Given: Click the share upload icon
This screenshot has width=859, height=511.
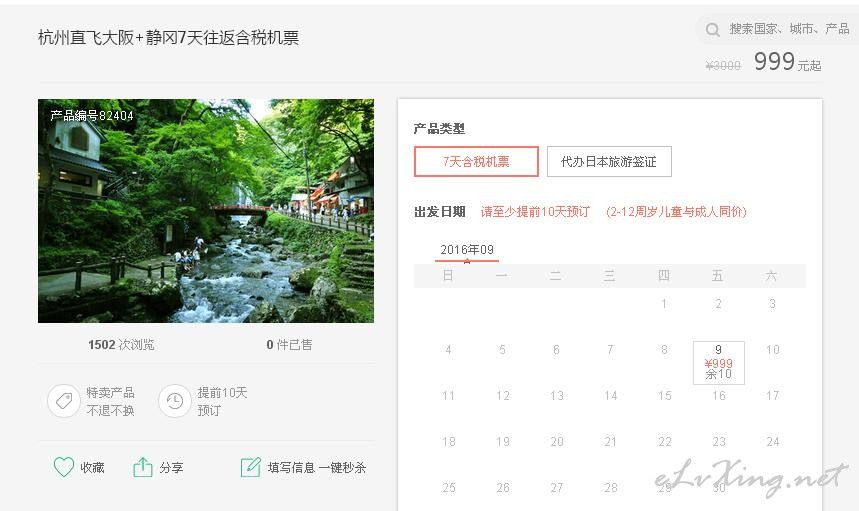Looking at the screenshot, I should coord(142,467).
